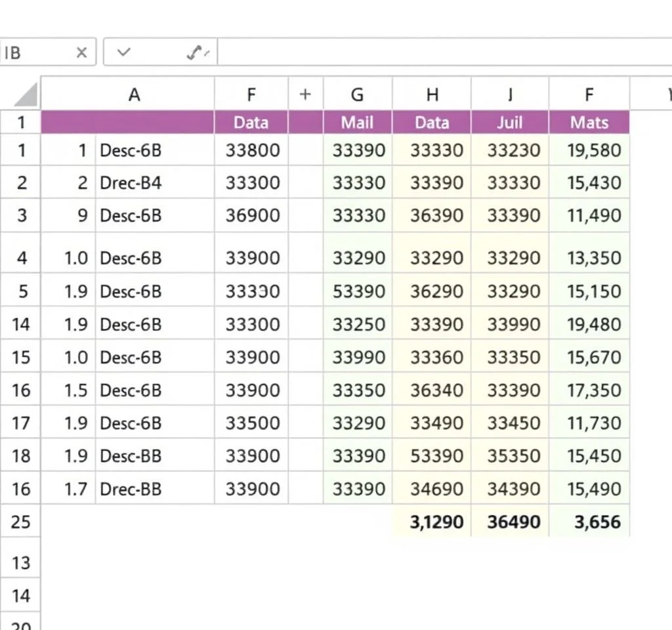Select column J header
The width and height of the screenshot is (672, 630).
coord(510,95)
